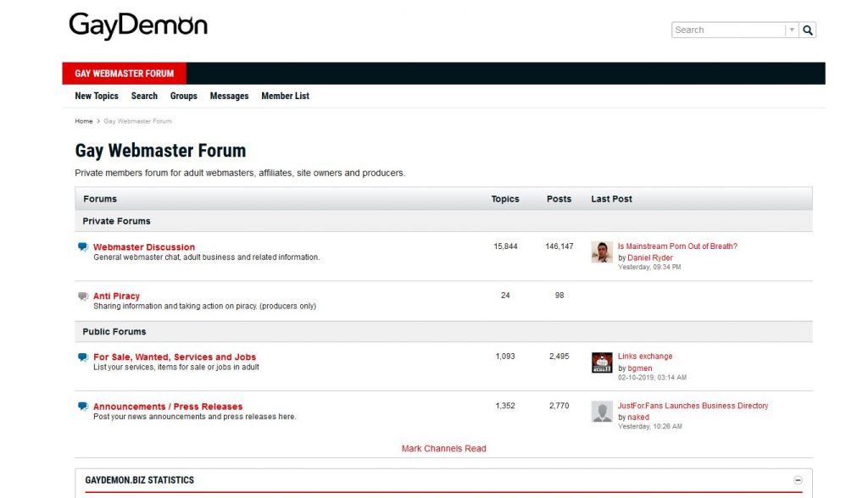The width and height of the screenshot is (868, 498).
Task: Open JustFor.Fans Launches Business Directory post
Action: tap(693, 406)
